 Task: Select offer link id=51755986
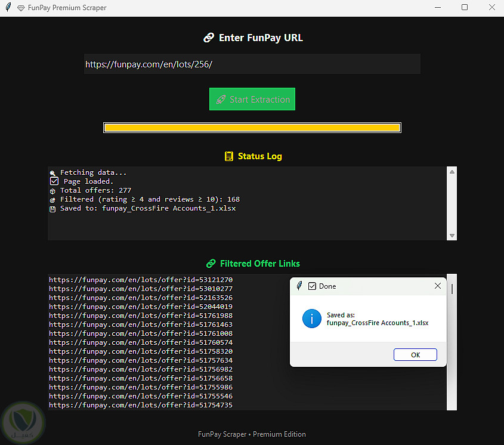pyautogui.click(x=141, y=387)
